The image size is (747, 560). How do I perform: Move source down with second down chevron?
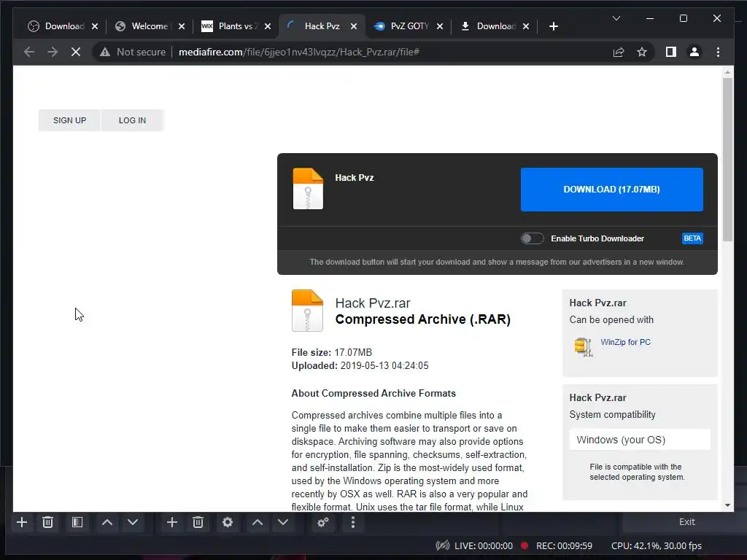click(x=283, y=522)
